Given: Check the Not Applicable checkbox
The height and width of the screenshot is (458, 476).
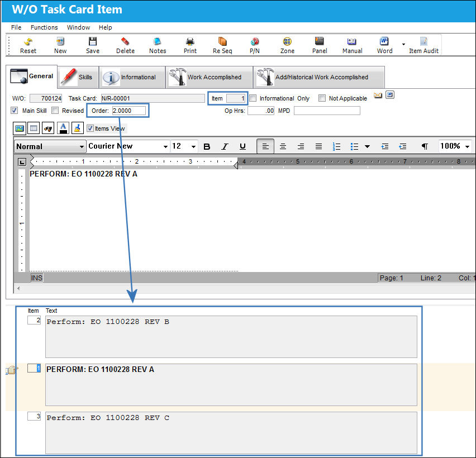Looking at the screenshot, I should coord(322,98).
